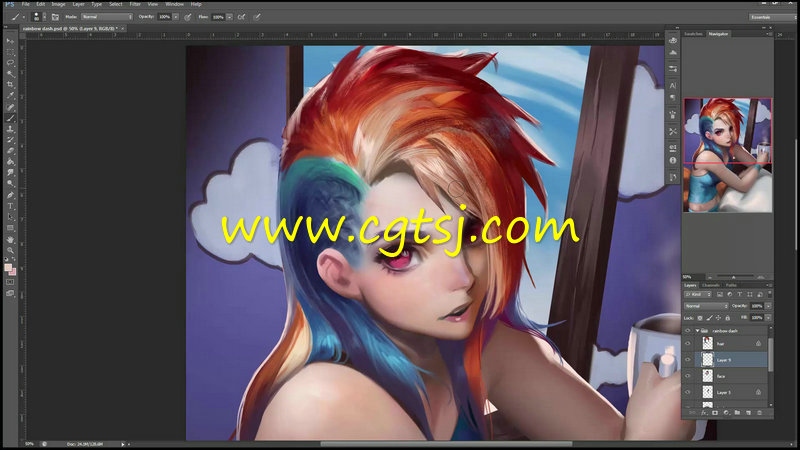Select the Eyedropper tool
The width and height of the screenshot is (800, 450).
[10, 96]
